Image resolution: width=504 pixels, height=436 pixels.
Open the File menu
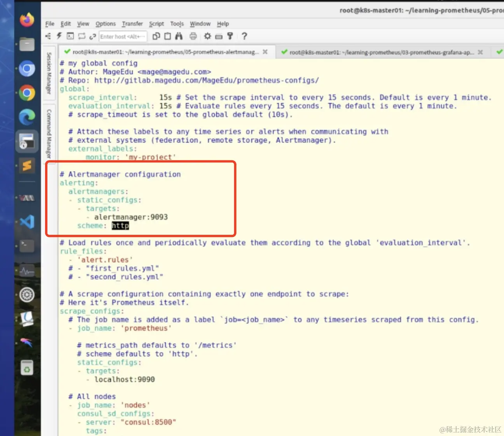click(50, 24)
